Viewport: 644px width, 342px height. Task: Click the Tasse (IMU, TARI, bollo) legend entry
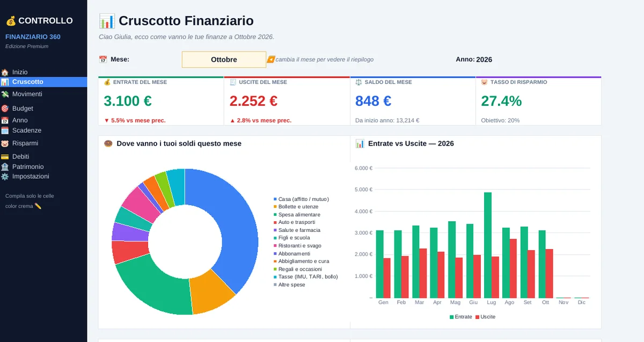[x=305, y=277]
